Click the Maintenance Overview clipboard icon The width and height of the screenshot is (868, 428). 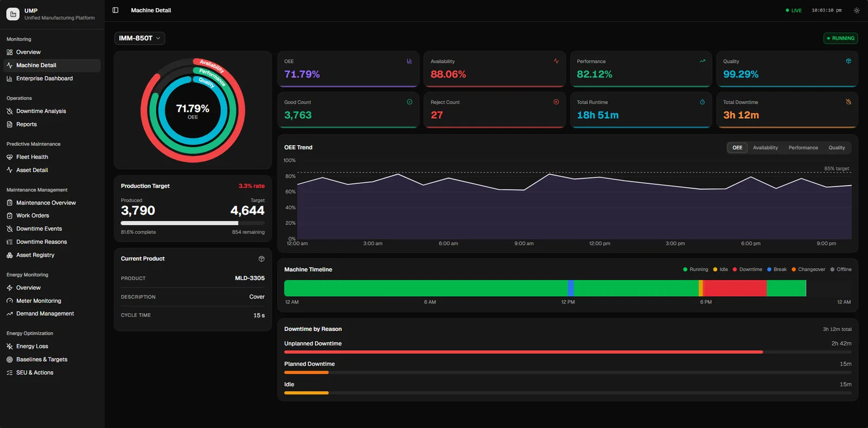(9, 203)
